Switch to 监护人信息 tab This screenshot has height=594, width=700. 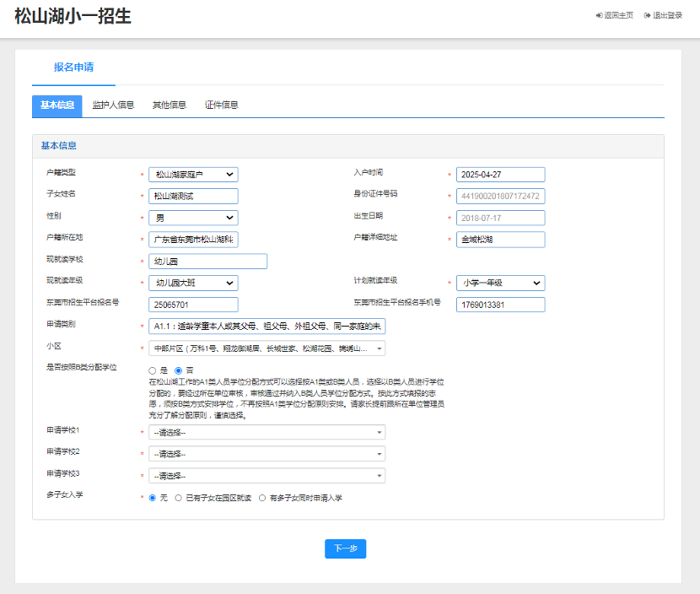tap(113, 105)
